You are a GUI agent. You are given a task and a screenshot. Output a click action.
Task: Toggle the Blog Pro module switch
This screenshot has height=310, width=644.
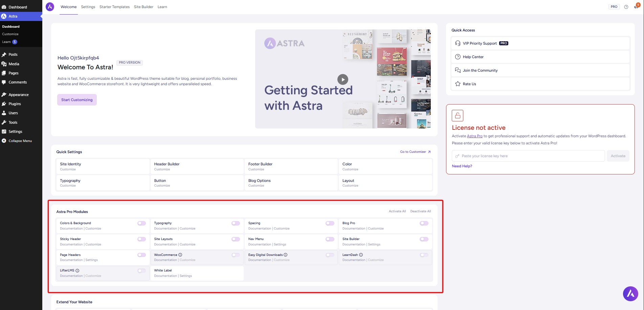pos(424,223)
